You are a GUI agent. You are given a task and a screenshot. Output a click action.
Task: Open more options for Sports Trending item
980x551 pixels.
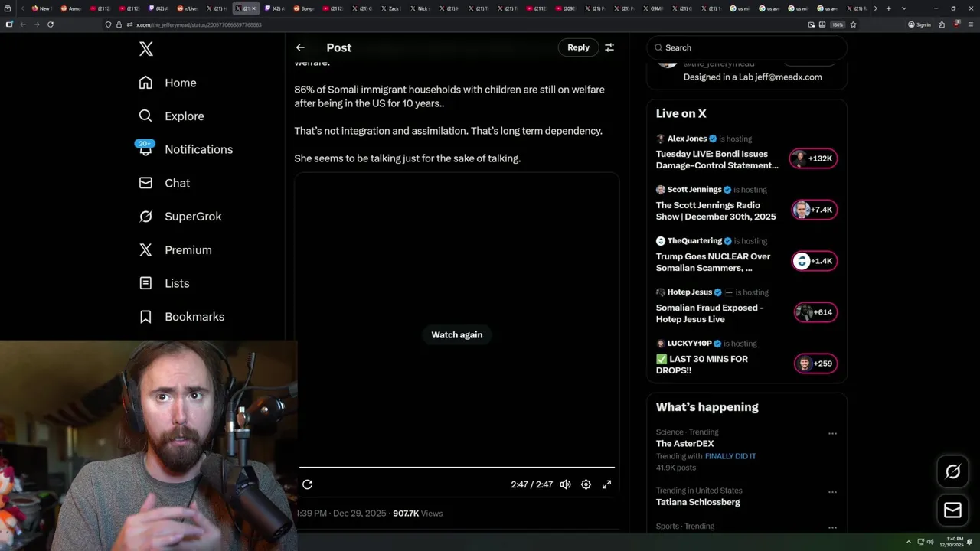[832, 527]
